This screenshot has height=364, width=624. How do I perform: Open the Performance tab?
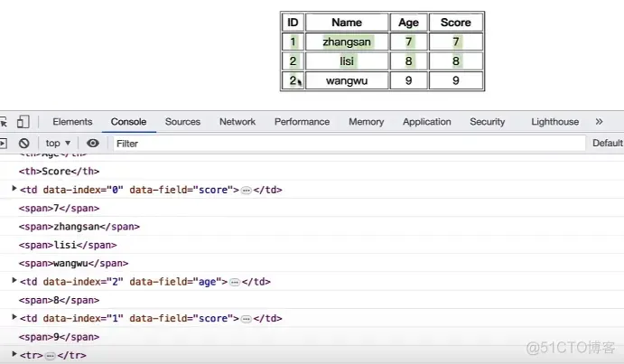(x=302, y=122)
